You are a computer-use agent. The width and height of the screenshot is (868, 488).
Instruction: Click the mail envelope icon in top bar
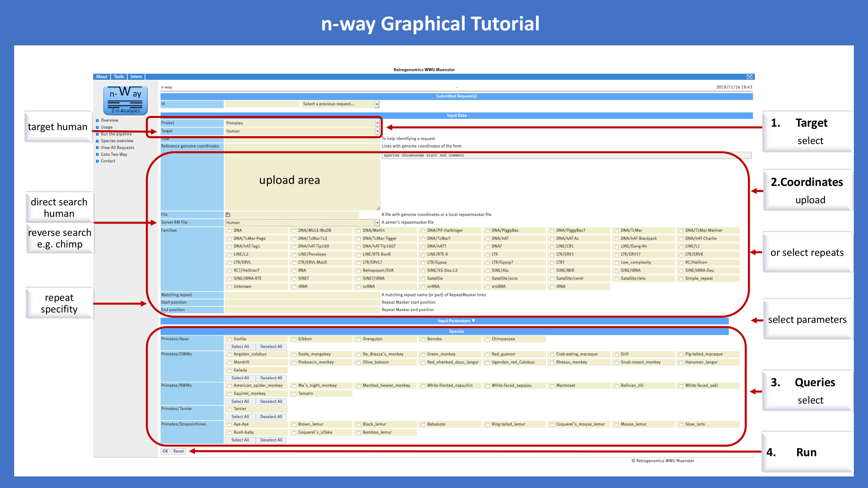tap(749, 77)
